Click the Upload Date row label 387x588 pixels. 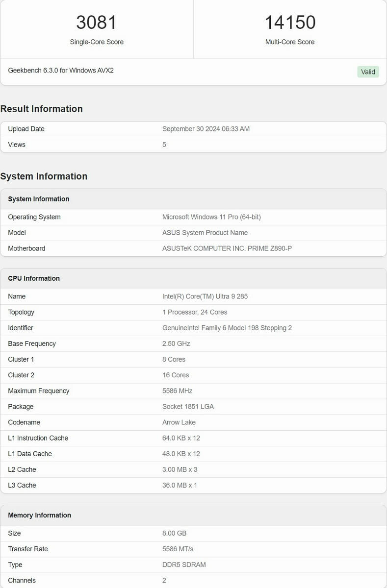(x=26, y=129)
